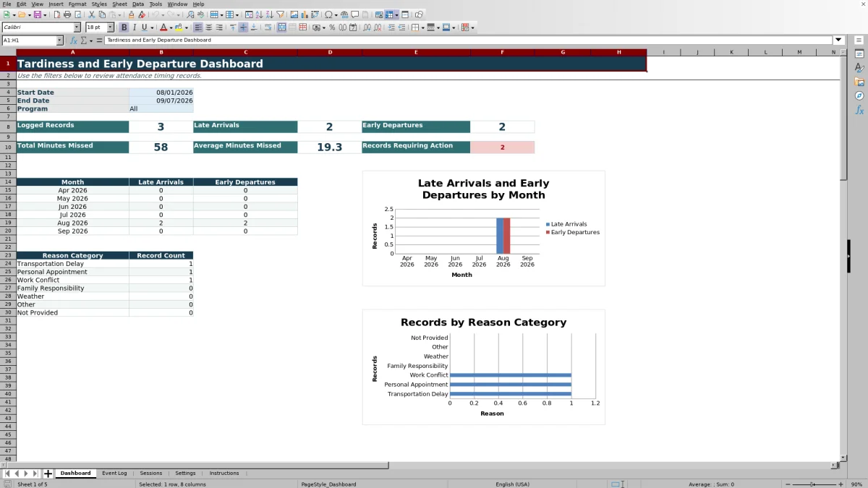Toggle Bold formatting
868x488 pixels.
click(124, 27)
